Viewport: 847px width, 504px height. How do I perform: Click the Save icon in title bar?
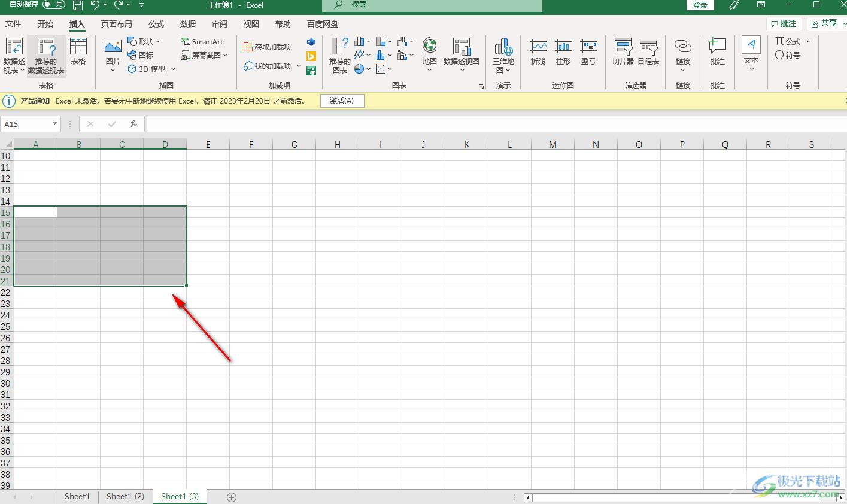(x=77, y=5)
